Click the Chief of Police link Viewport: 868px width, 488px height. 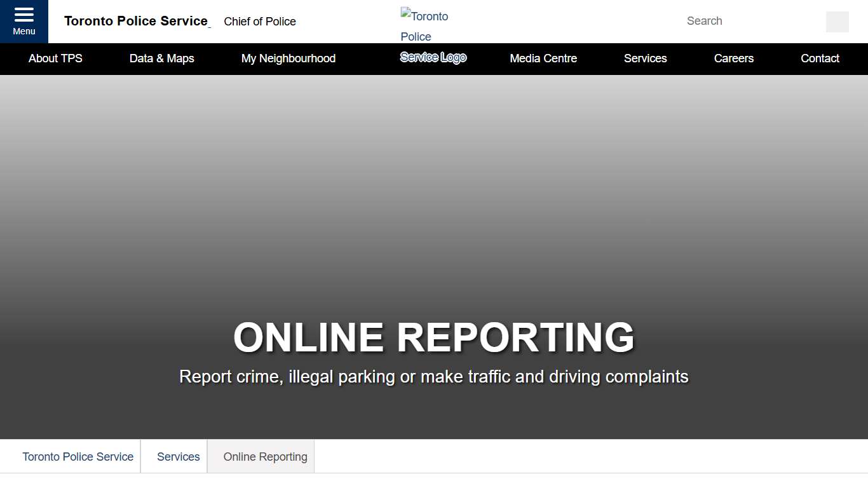tap(260, 21)
